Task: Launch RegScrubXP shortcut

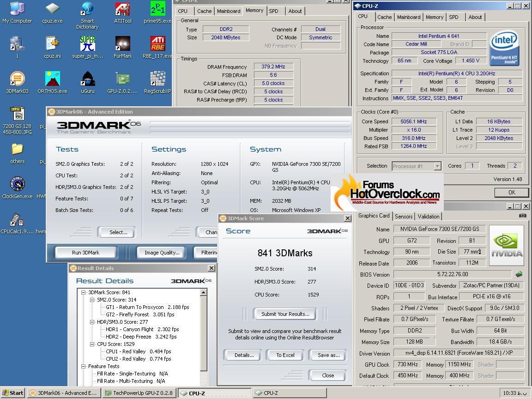Action: pyautogui.click(x=157, y=83)
